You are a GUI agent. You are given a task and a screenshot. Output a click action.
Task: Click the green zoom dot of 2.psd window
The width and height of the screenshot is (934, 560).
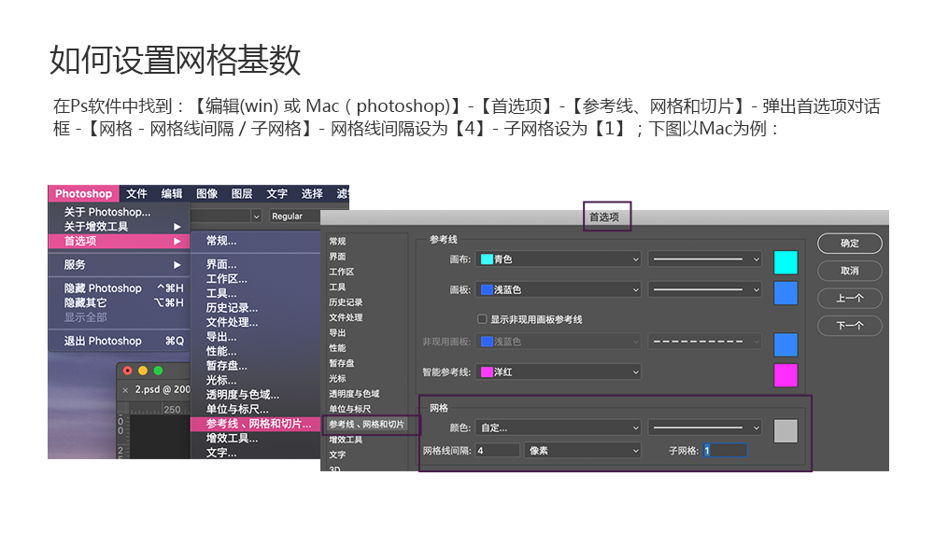tap(158, 371)
